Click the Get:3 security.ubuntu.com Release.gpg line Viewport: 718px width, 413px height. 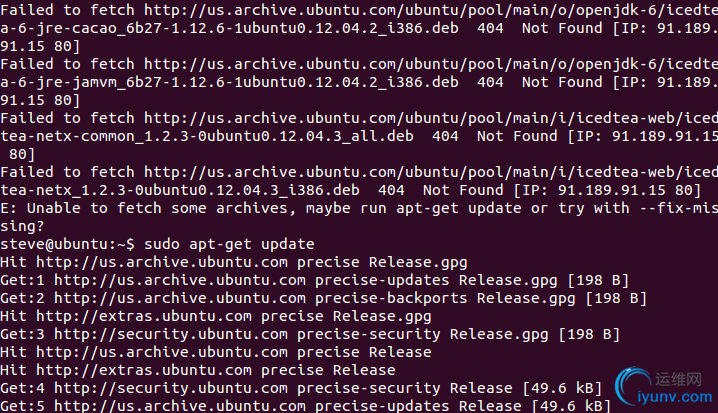(310, 334)
